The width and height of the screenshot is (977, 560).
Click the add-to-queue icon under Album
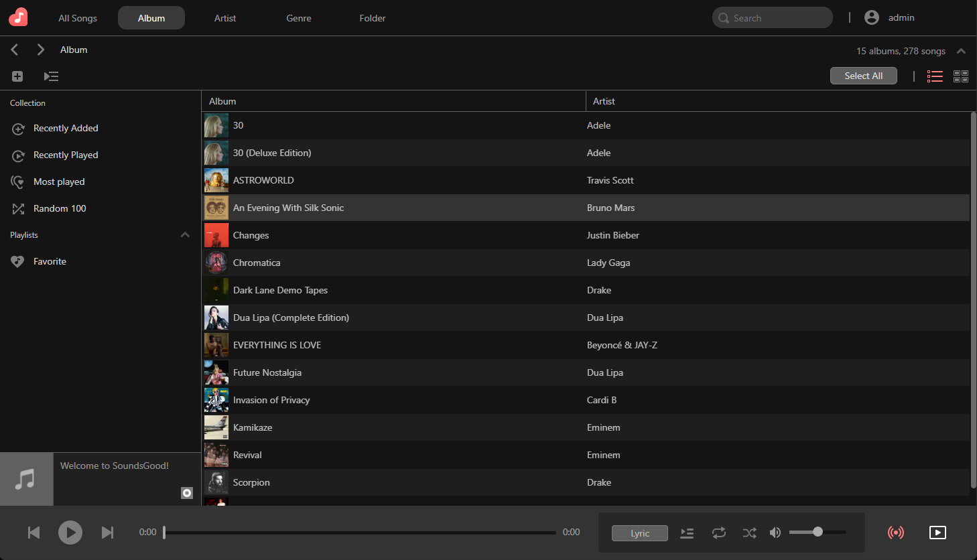pyautogui.click(x=51, y=76)
